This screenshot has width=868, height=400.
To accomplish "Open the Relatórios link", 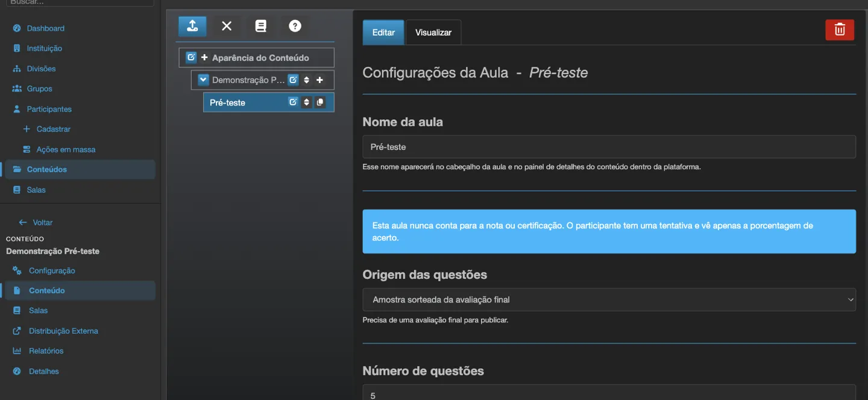I will (x=46, y=351).
